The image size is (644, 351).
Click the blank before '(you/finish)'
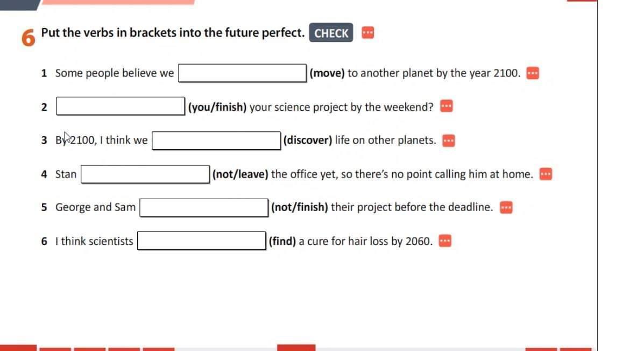[121, 106]
